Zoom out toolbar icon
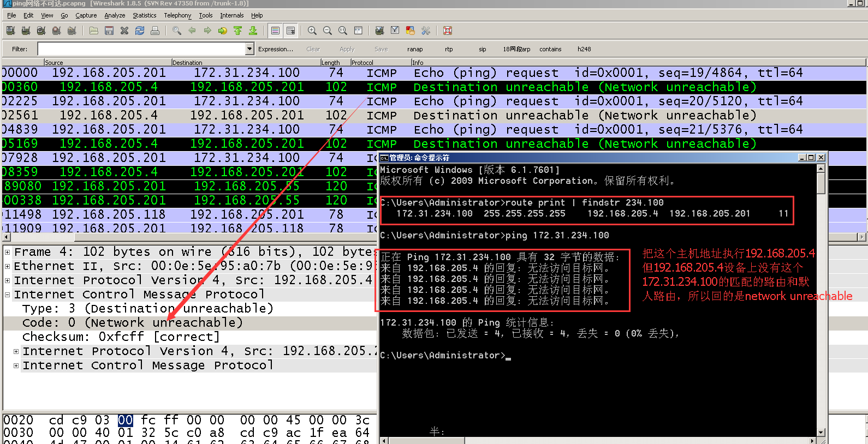Viewport: 868px width, 444px height. (328, 31)
